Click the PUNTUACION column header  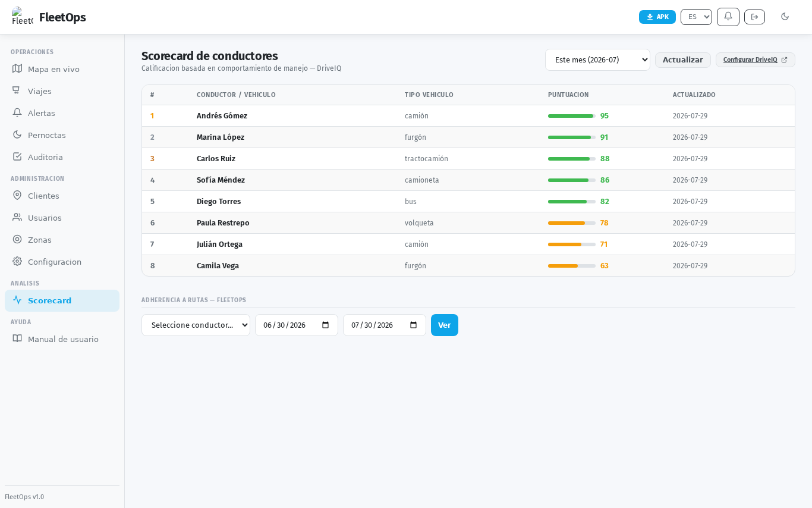click(x=568, y=95)
